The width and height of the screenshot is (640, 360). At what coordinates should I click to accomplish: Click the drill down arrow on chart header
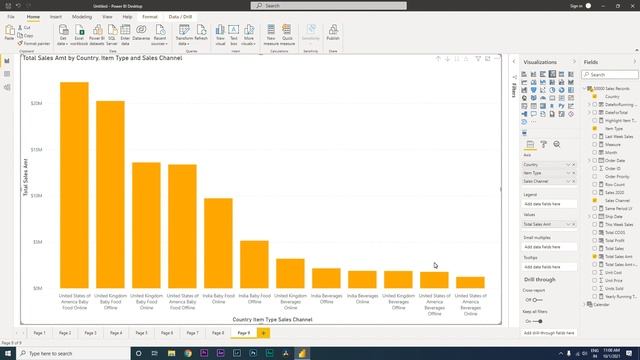pyautogui.click(x=447, y=59)
